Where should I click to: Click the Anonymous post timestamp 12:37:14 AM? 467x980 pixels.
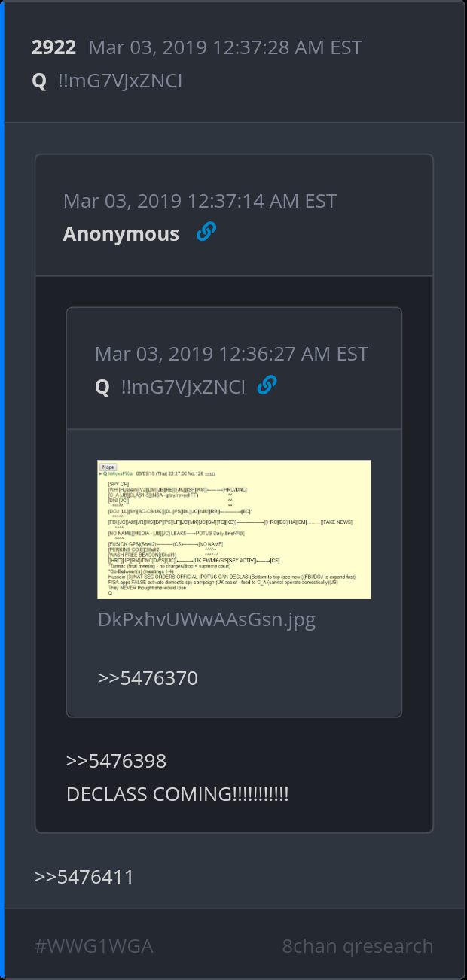pos(200,201)
